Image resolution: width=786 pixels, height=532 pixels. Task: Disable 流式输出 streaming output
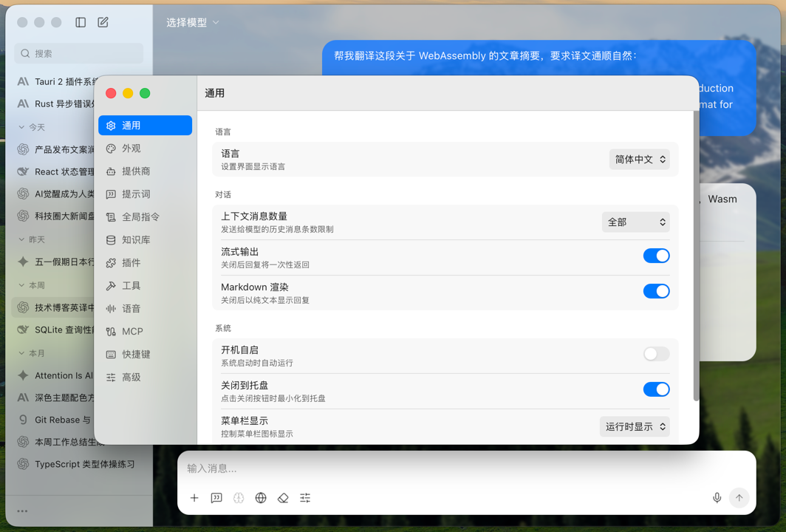[x=656, y=256]
